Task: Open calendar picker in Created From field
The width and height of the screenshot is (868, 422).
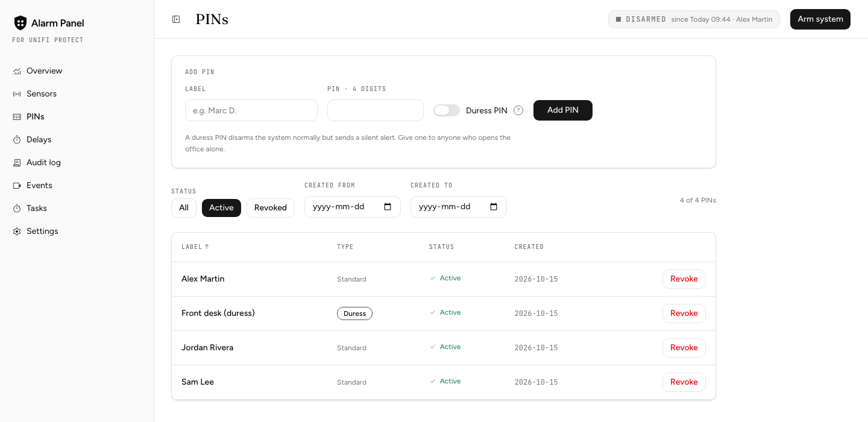Action: click(388, 207)
